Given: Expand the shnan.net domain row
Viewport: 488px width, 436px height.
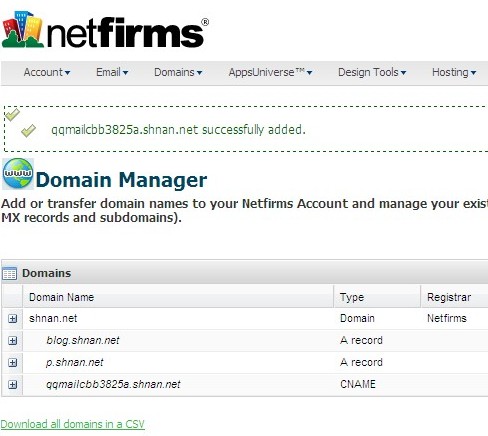Looking at the screenshot, I should [x=12, y=319].
